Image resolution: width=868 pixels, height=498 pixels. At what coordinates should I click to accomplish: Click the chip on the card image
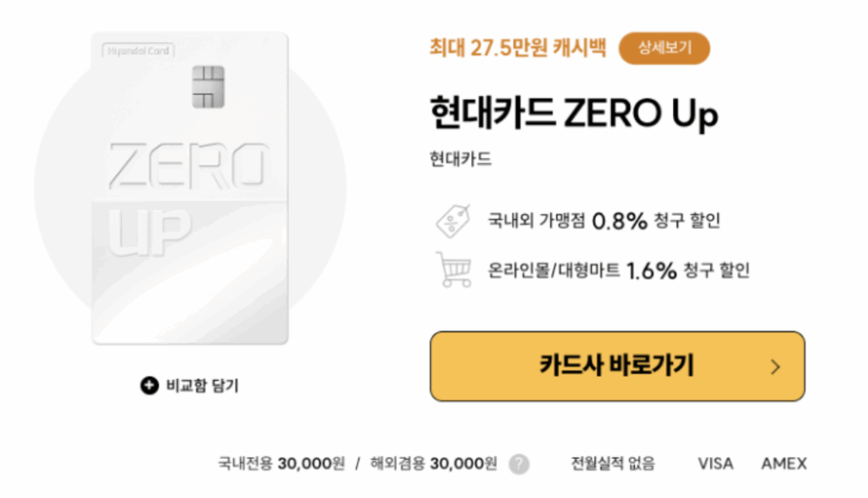coord(209,87)
